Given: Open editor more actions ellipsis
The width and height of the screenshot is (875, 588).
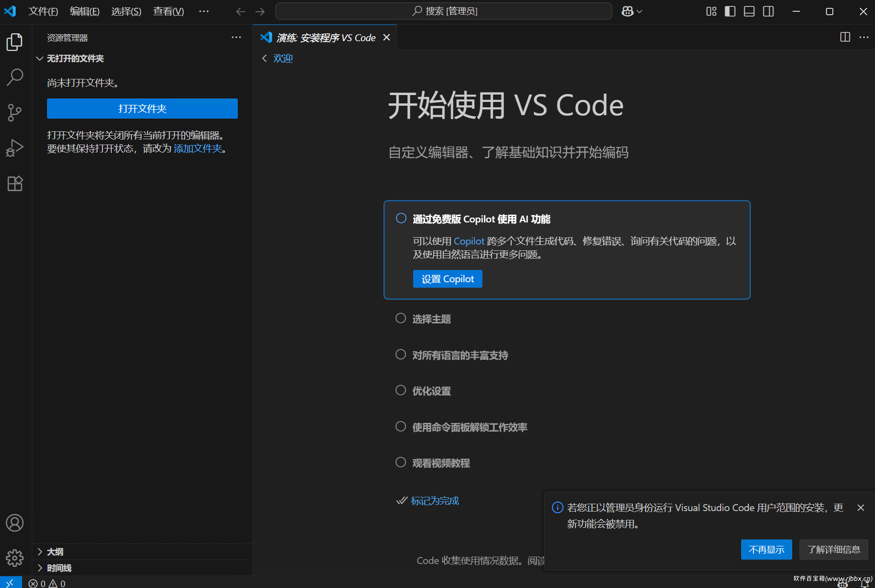Looking at the screenshot, I should point(864,37).
